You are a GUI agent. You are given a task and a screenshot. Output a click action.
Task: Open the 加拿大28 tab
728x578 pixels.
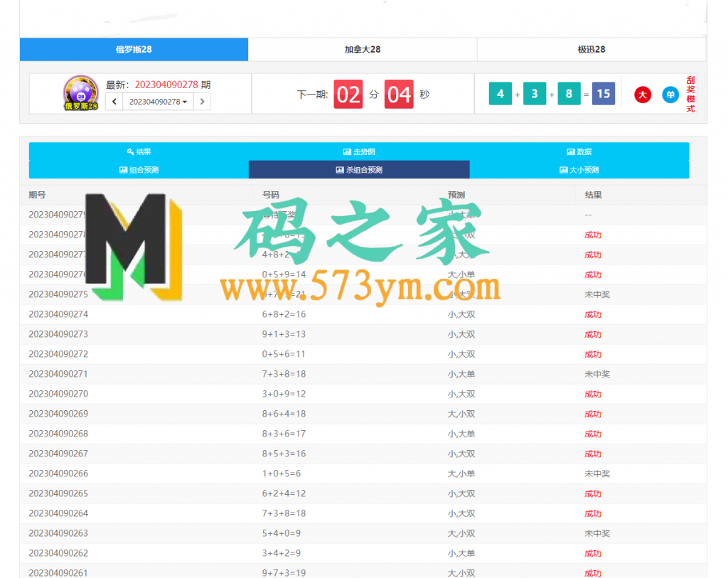(363, 49)
